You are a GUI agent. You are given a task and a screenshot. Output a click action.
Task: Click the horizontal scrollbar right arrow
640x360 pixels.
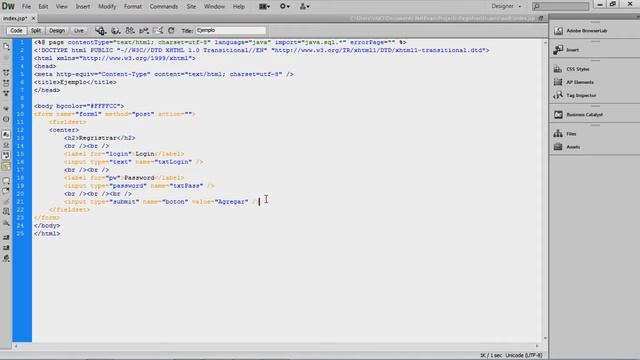click(537, 346)
